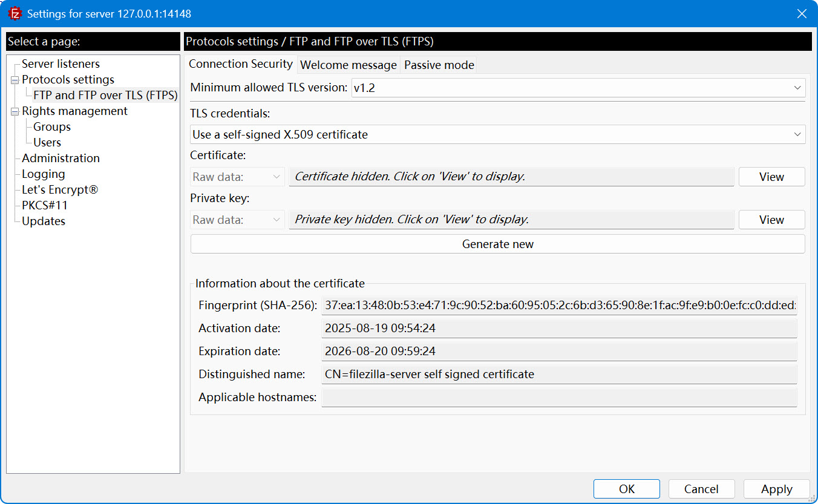
Task: Cancel the settings dialog
Action: (x=701, y=489)
